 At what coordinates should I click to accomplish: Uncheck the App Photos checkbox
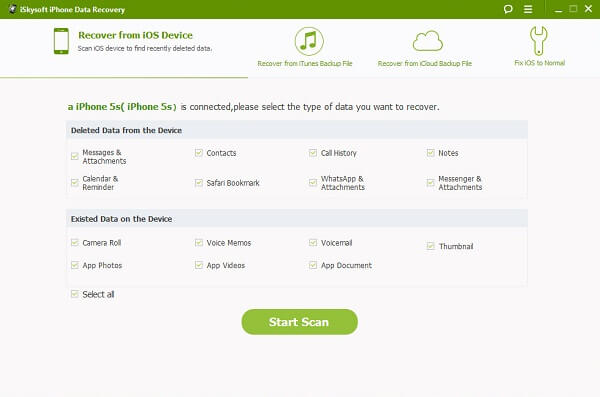[x=75, y=265]
